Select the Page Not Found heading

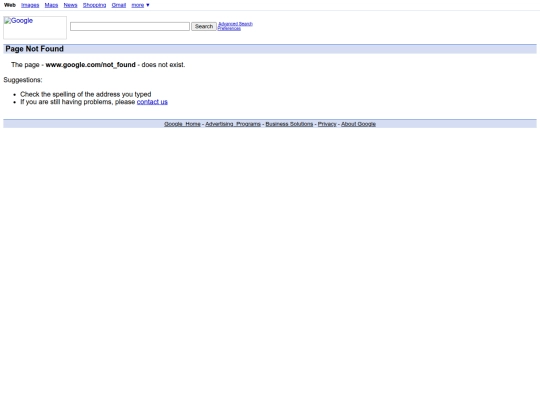(x=34, y=49)
